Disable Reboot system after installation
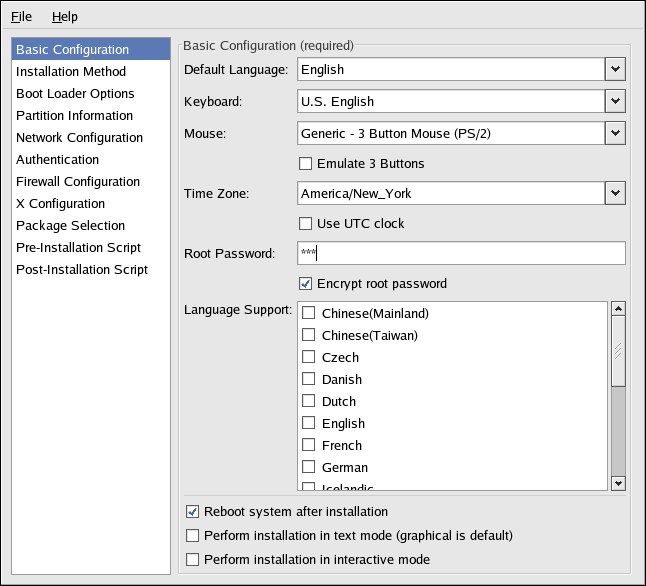This screenshot has width=646, height=586. pyautogui.click(x=193, y=512)
